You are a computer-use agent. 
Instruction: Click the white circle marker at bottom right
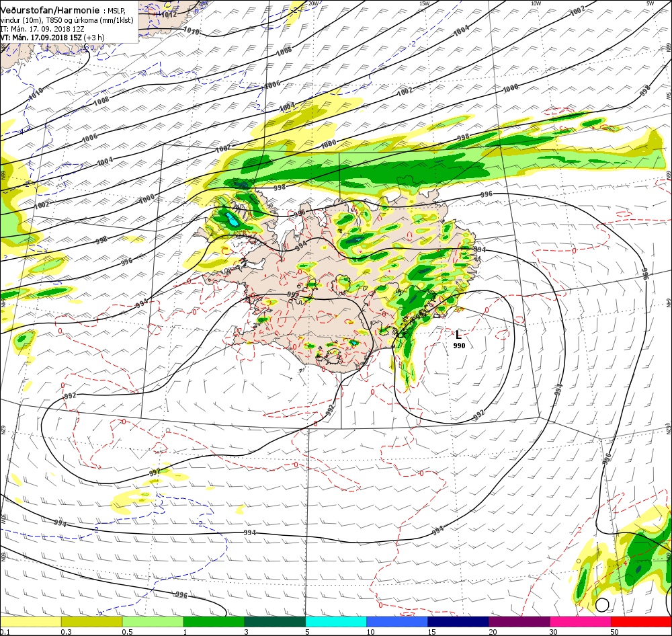pos(602,604)
